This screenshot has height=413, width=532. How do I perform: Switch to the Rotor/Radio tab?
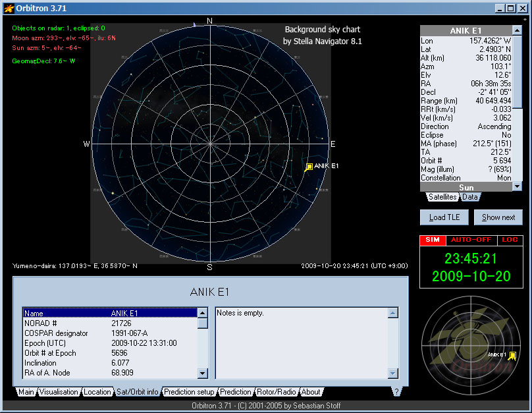275,392
